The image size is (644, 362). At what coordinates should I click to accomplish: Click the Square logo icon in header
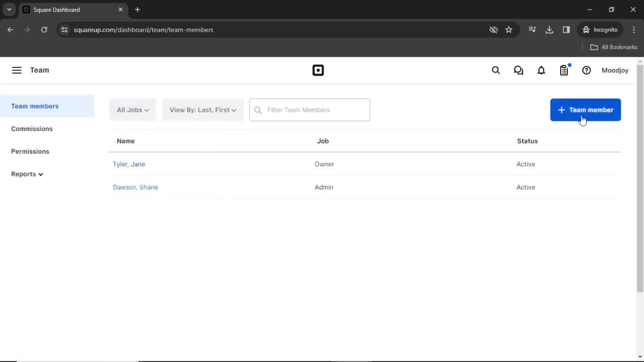(x=318, y=70)
